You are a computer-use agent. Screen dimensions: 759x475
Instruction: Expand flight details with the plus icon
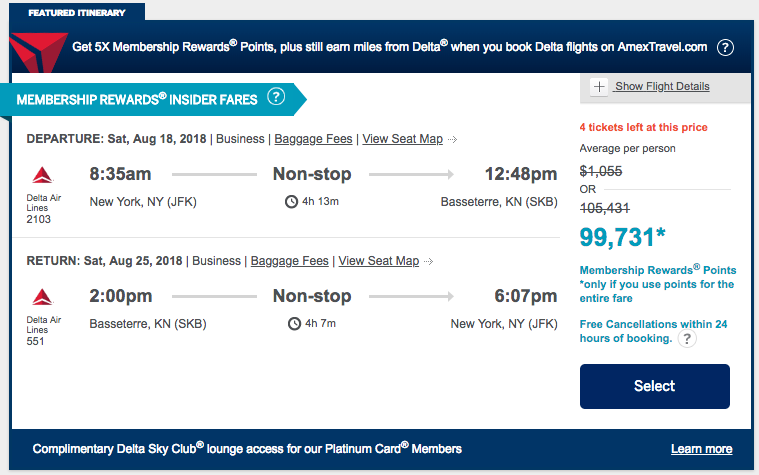click(599, 87)
